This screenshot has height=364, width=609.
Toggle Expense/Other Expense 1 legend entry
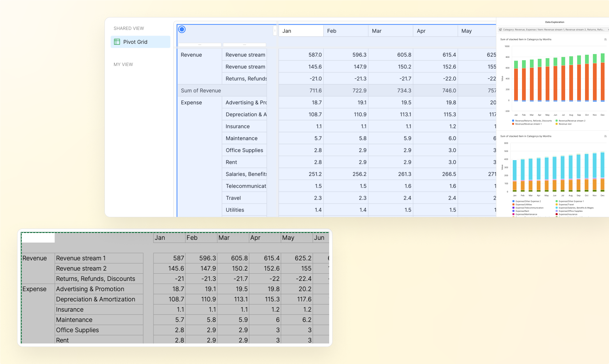(x=570, y=201)
